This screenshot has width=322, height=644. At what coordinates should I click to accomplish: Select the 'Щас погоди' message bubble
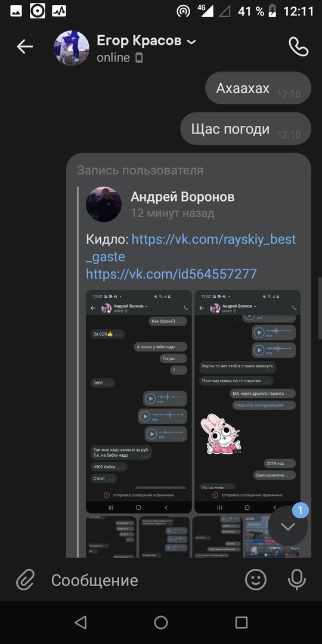[x=246, y=129]
